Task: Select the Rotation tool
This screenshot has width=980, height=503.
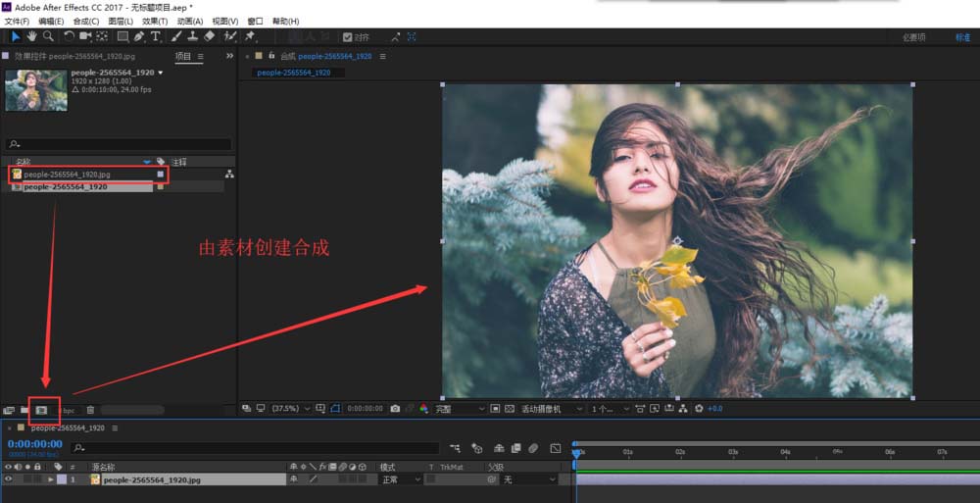Action: [x=69, y=37]
